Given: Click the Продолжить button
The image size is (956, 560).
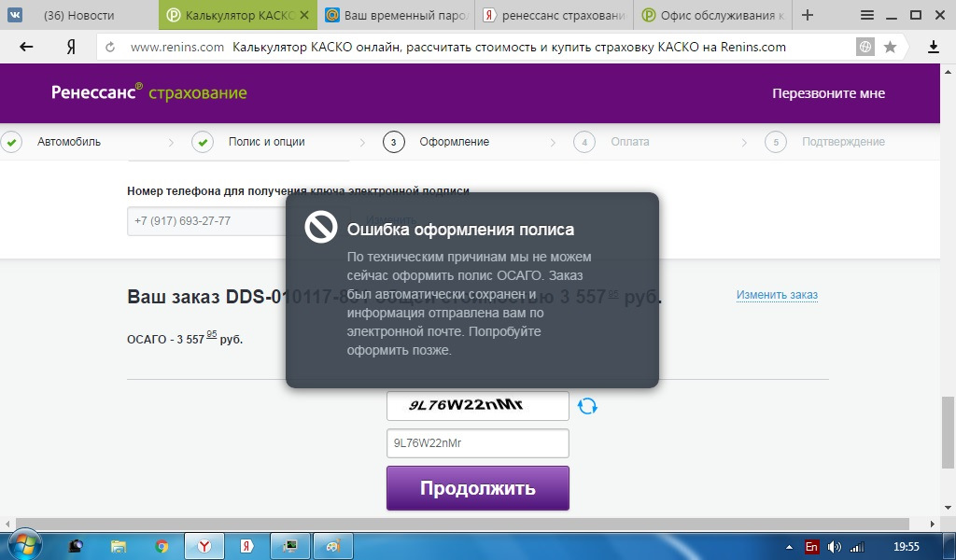Looking at the screenshot, I should click(x=477, y=488).
